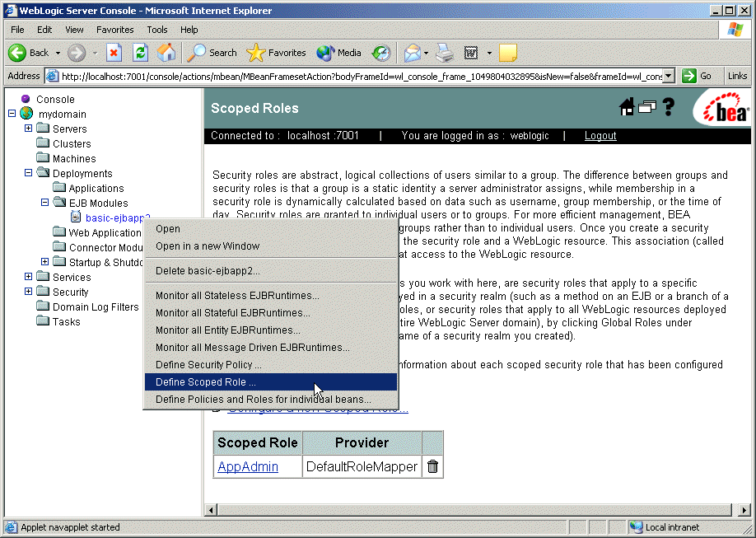This screenshot has width=756, height=538.
Task: Expand the Startup & Shutdown node
Action: [x=44, y=261]
